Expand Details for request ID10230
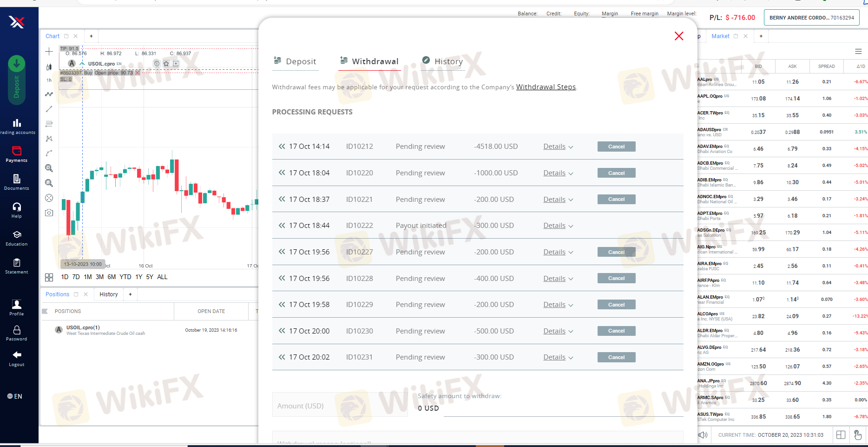The image size is (868, 447). [x=558, y=331]
